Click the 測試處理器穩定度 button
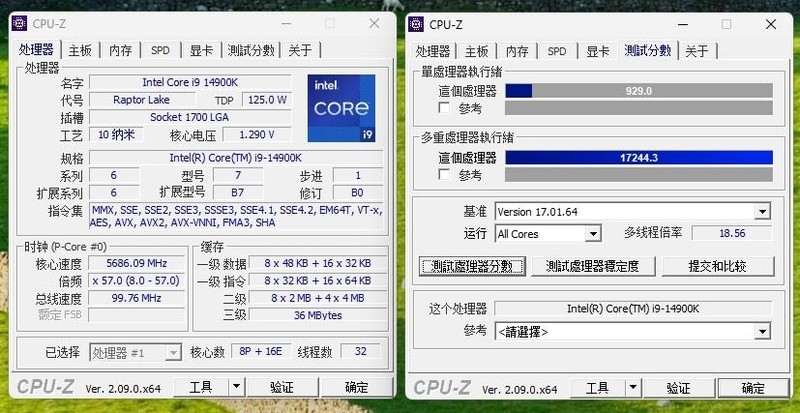The image size is (800, 413). pos(592,266)
